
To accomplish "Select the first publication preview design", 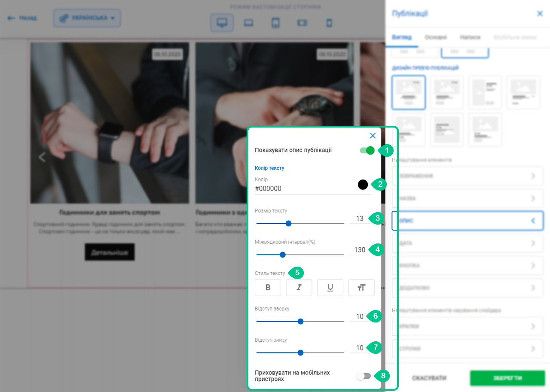I will pos(409,92).
